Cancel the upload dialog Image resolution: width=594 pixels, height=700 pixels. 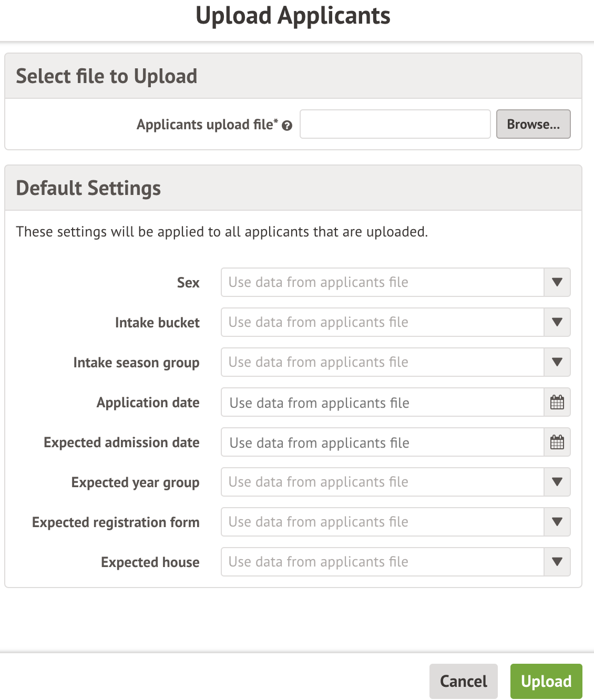[463, 682]
